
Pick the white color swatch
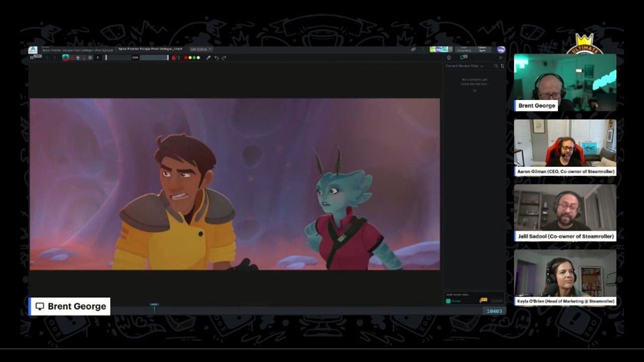click(x=198, y=58)
